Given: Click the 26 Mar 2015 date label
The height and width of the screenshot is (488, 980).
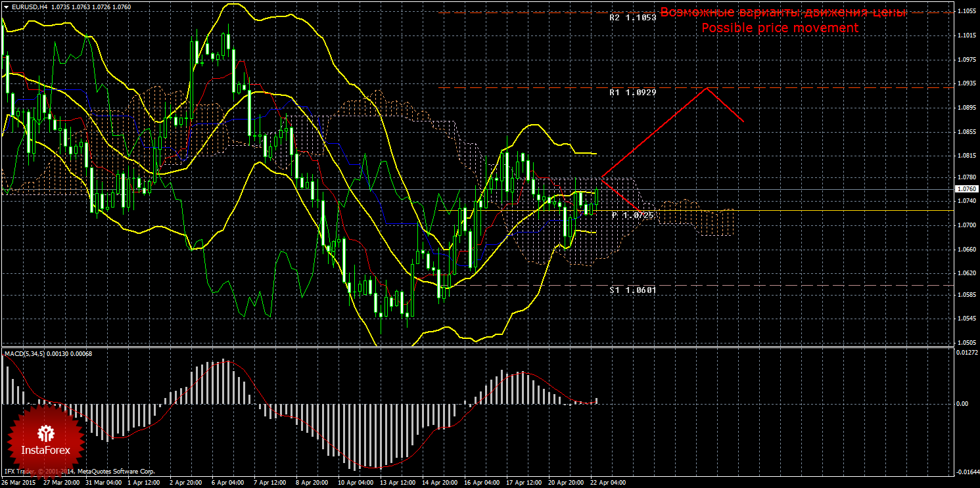Looking at the screenshot, I should tap(18, 483).
